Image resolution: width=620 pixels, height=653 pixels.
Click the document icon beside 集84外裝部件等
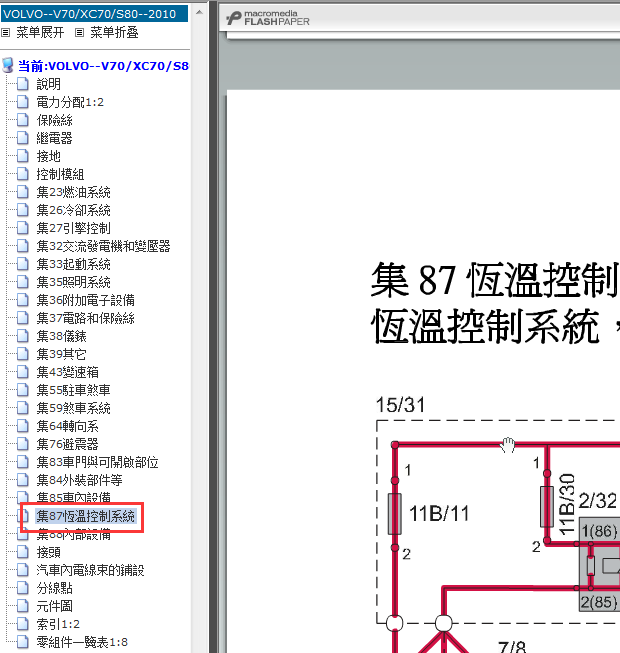tap(23, 479)
